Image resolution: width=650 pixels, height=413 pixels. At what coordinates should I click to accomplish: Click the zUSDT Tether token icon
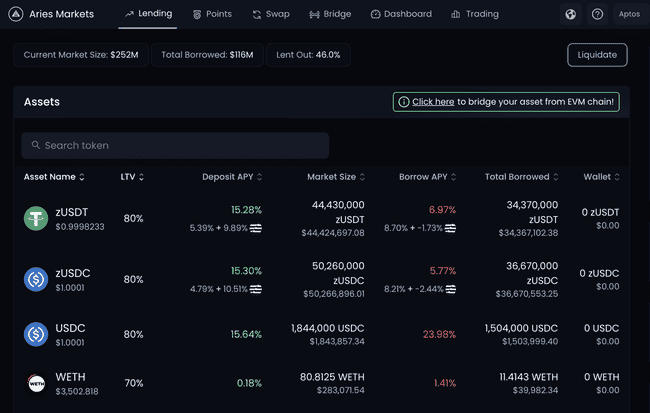(36, 218)
